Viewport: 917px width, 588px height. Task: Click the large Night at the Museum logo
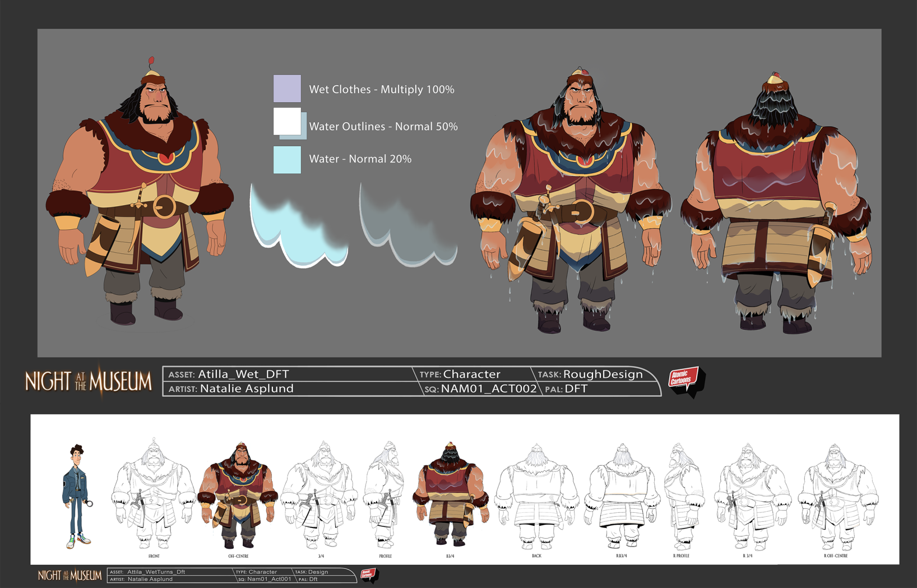coord(89,382)
